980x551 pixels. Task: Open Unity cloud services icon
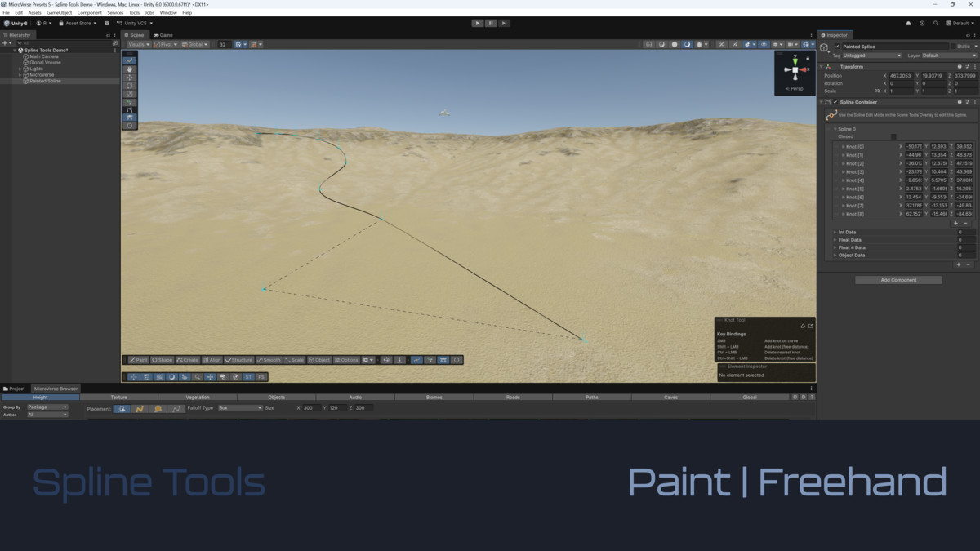tap(909, 24)
